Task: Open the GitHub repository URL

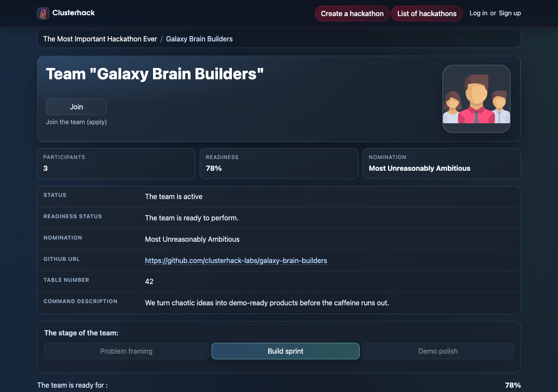Action: point(236,260)
